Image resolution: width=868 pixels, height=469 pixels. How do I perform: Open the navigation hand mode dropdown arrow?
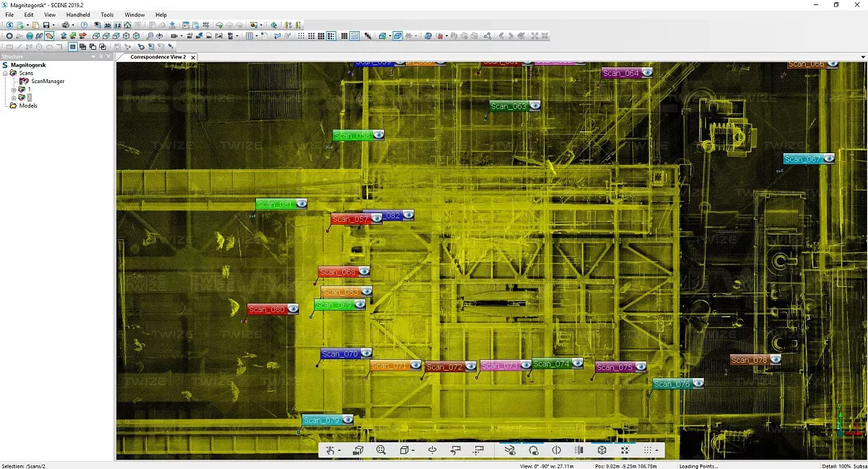pyautogui.click(x=339, y=451)
